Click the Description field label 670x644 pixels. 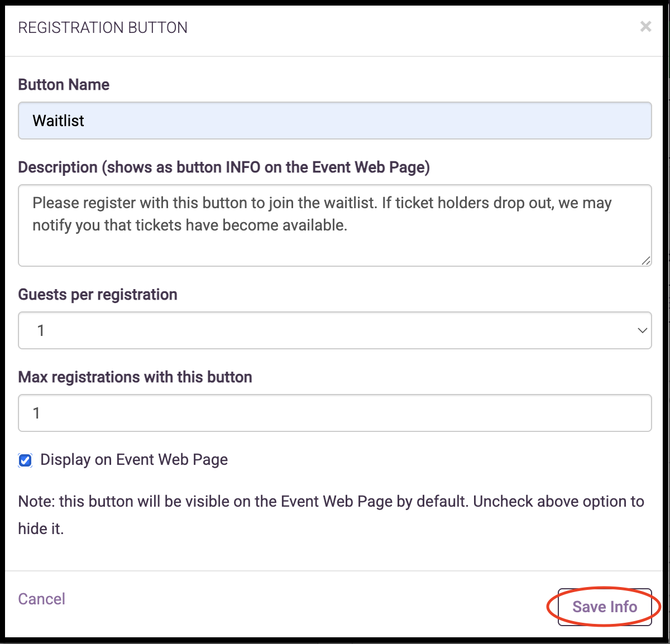point(224,167)
